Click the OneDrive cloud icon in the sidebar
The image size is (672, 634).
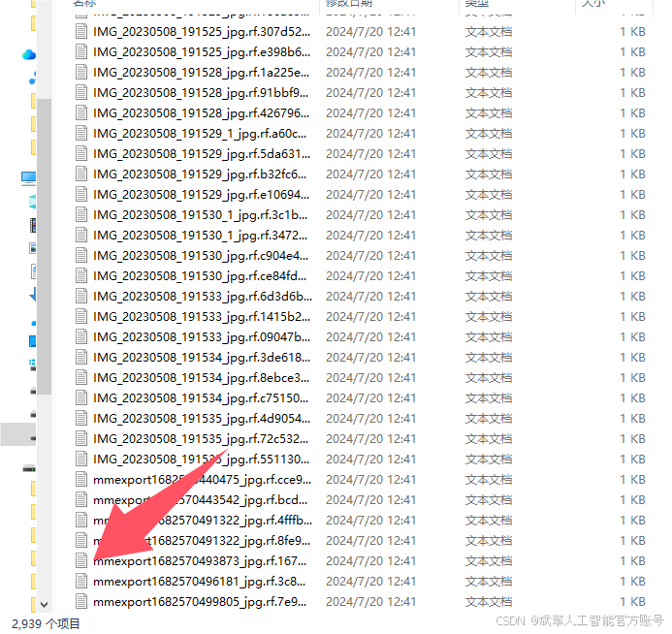[29, 54]
